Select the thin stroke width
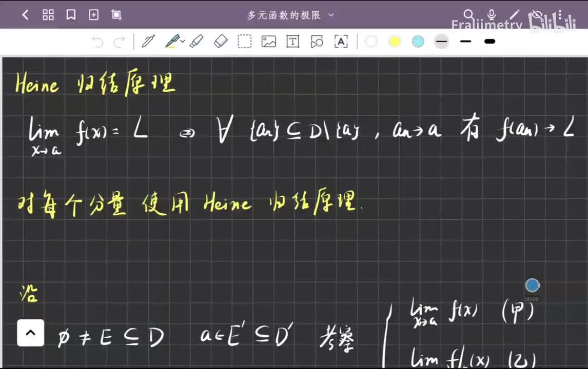The height and width of the screenshot is (369, 588). coord(441,41)
